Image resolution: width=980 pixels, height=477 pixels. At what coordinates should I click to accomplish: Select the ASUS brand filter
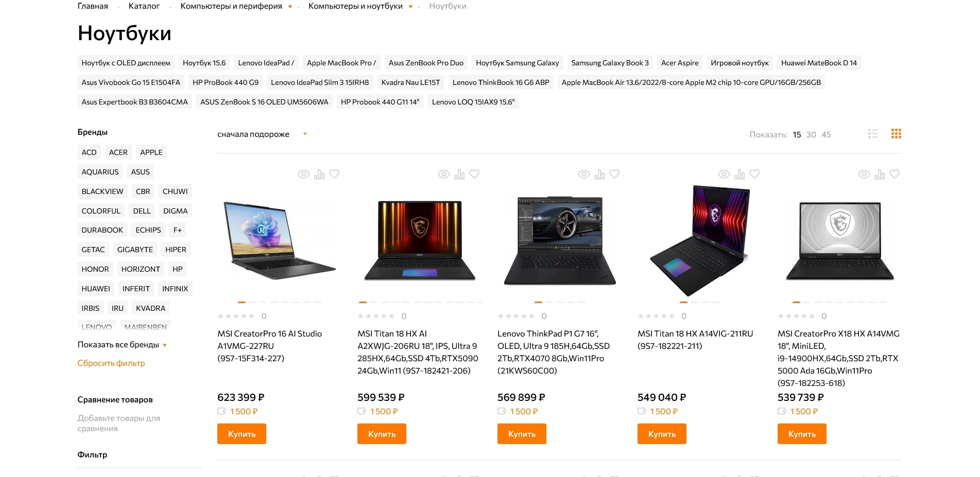pyautogui.click(x=140, y=172)
